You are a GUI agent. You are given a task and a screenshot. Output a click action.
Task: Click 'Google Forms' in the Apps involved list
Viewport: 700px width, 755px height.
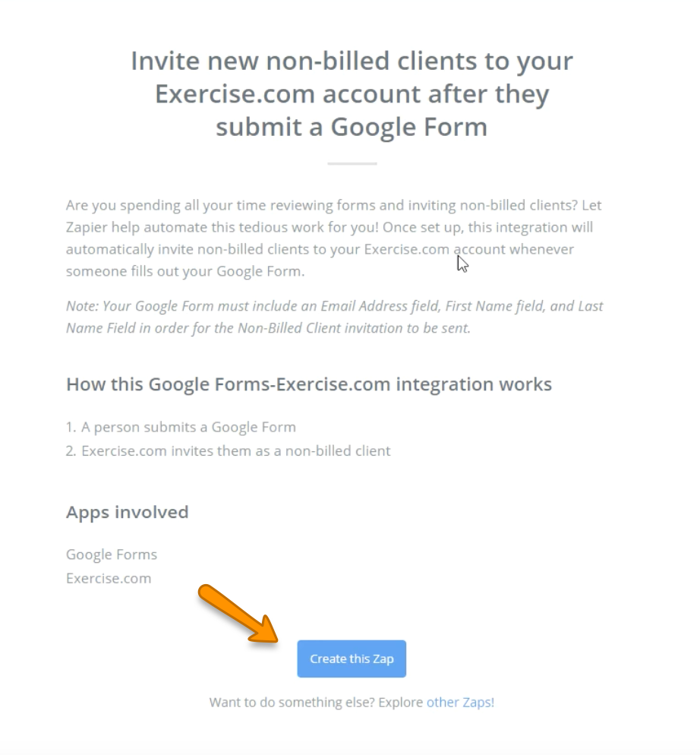[x=112, y=554]
